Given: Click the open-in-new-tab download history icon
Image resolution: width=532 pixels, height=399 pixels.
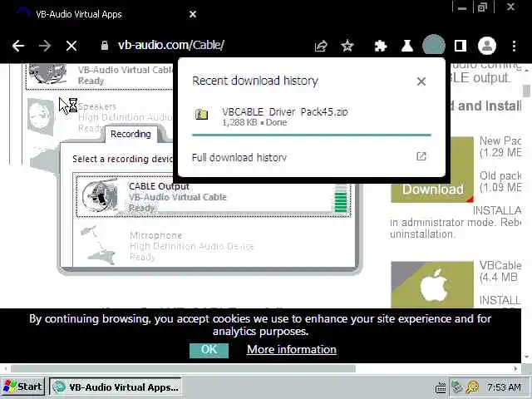Looking at the screenshot, I should (421, 156).
